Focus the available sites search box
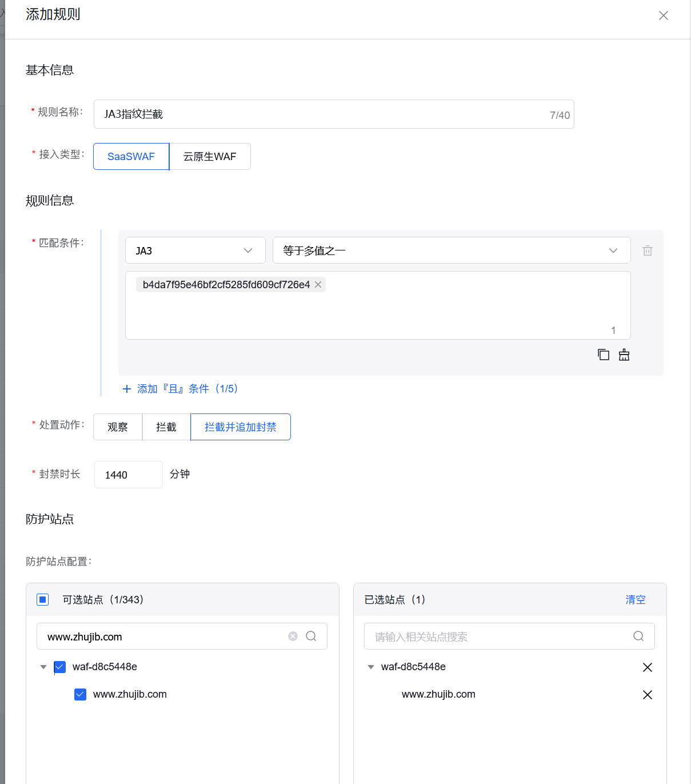This screenshot has width=691, height=784. tap(182, 636)
